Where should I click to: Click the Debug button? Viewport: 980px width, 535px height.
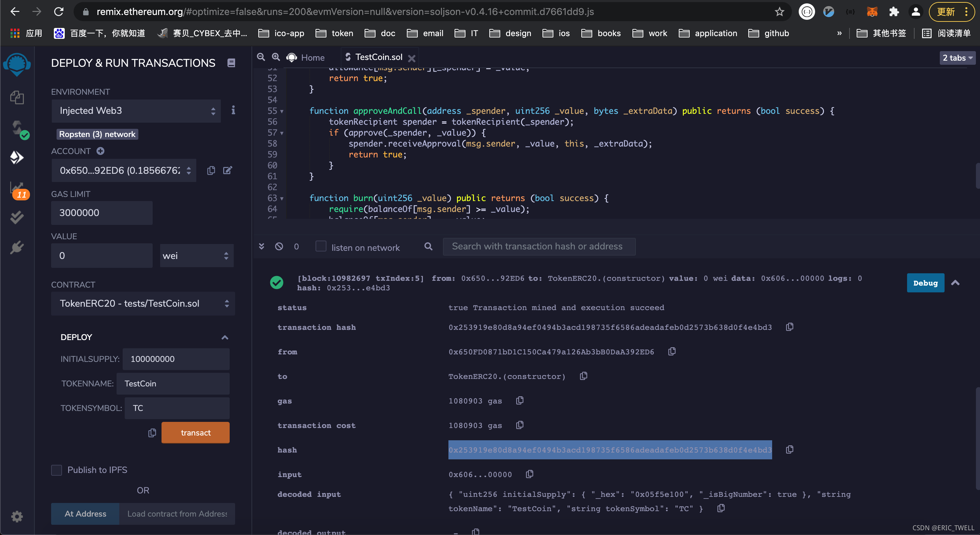pos(925,283)
